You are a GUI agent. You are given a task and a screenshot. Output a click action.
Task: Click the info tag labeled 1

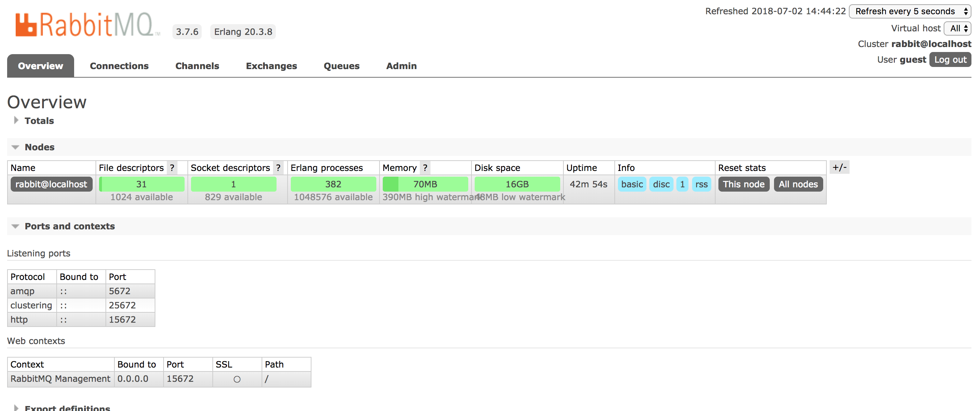[x=682, y=184]
